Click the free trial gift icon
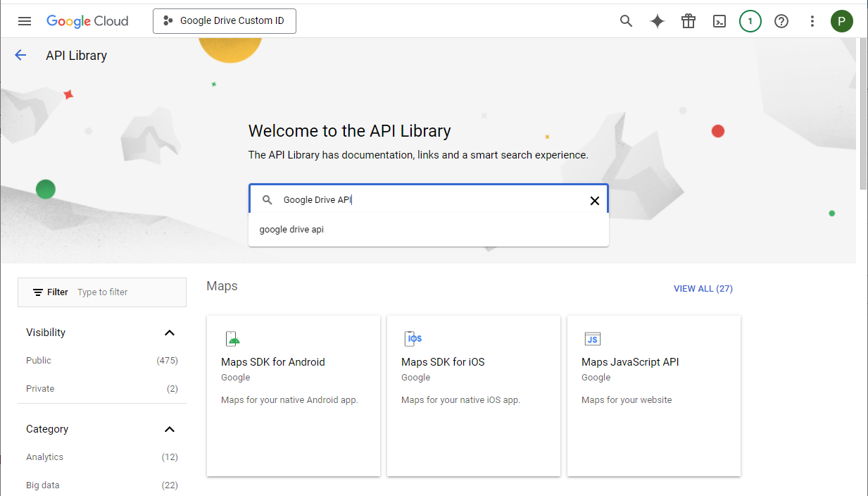868x496 pixels. click(688, 21)
